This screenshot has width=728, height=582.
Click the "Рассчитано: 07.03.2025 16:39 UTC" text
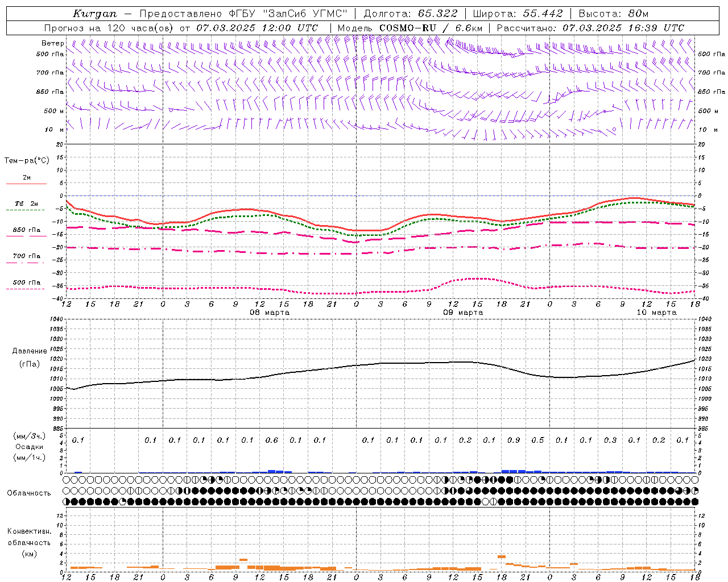pyautogui.click(x=590, y=28)
